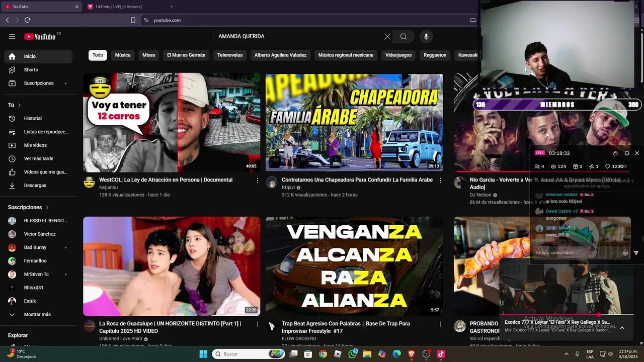Open Bad Bunny subscription channel
The width and height of the screenshot is (644, 362).
click(x=38, y=247)
